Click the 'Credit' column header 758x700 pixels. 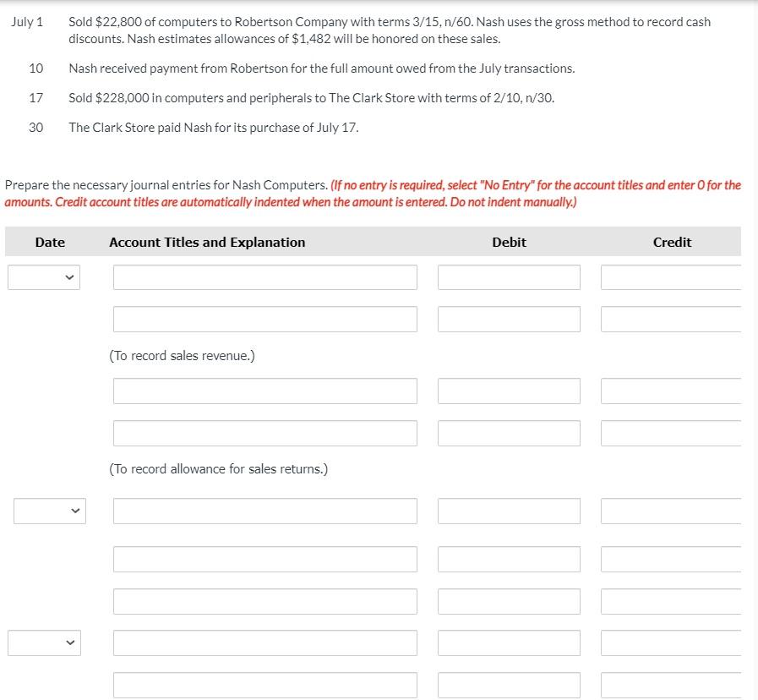point(672,243)
